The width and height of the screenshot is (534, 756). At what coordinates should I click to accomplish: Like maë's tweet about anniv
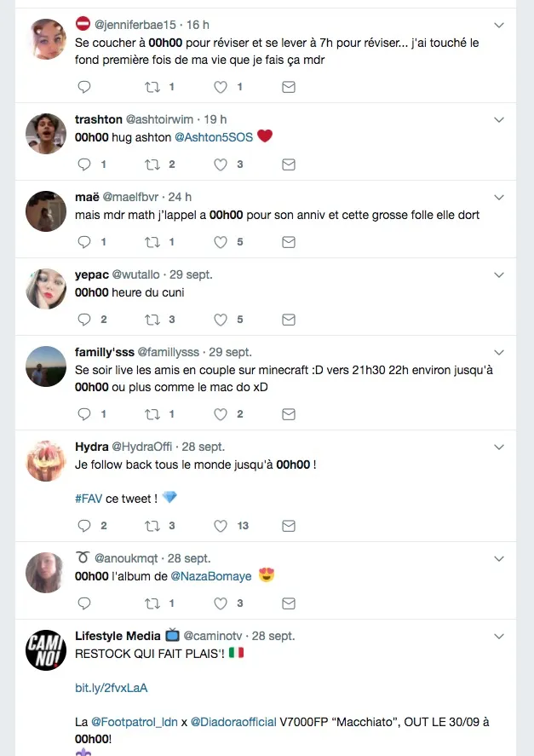pos(221,242)
